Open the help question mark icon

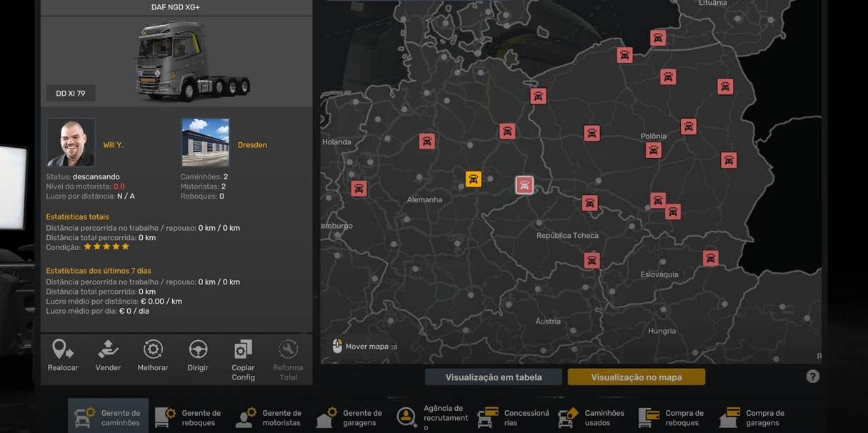pos(813,377)
